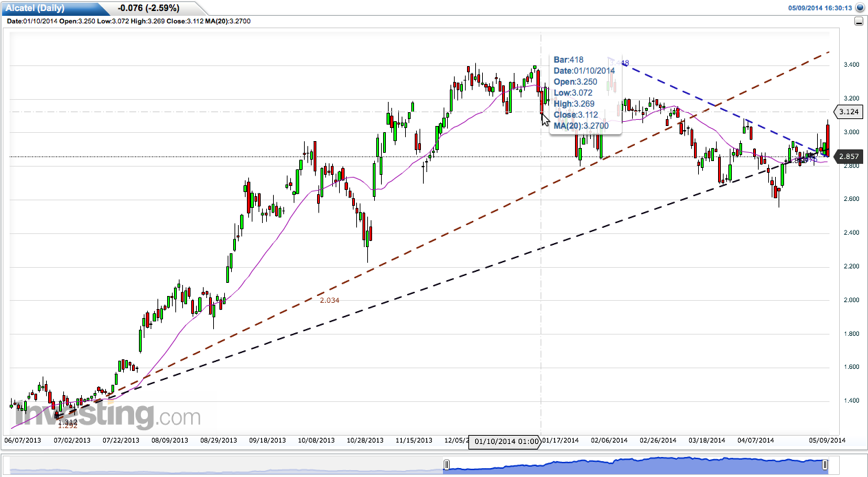Click the 2.857 current price label
The width and height of the screenshot is (868, 477).
pos(847,158)
